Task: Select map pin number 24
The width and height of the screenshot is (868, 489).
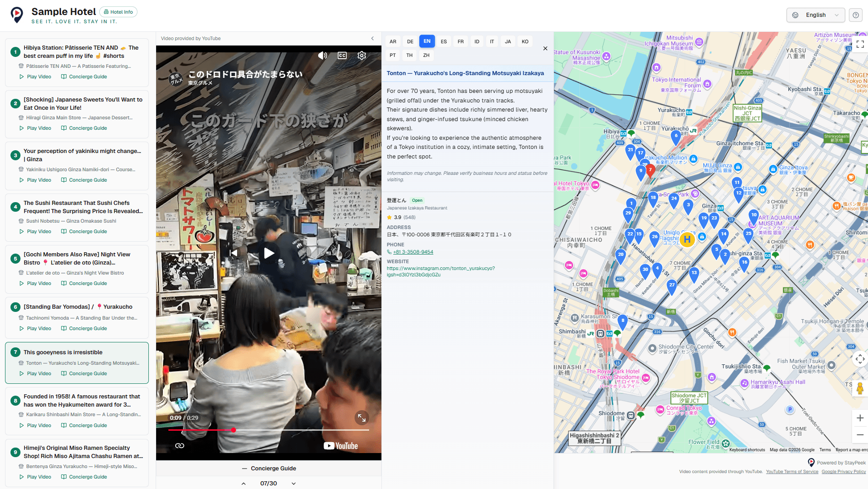Action: (674, 200)
